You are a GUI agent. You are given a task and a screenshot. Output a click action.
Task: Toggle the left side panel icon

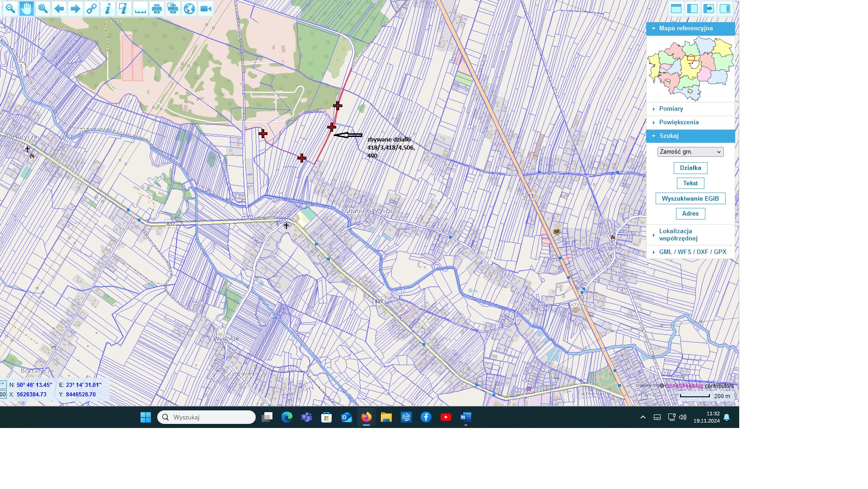(x=692, y=9)
